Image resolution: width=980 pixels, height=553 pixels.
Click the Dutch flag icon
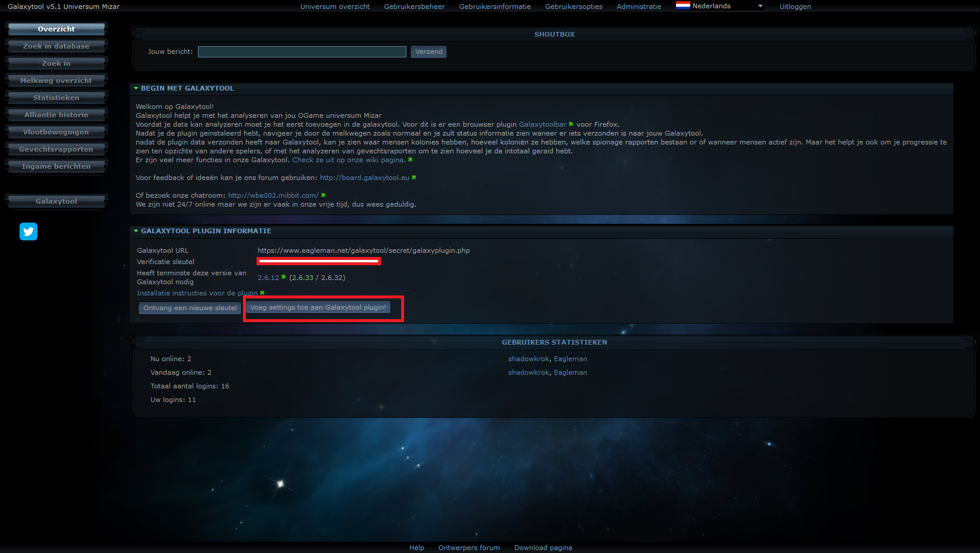pos(683,6)
